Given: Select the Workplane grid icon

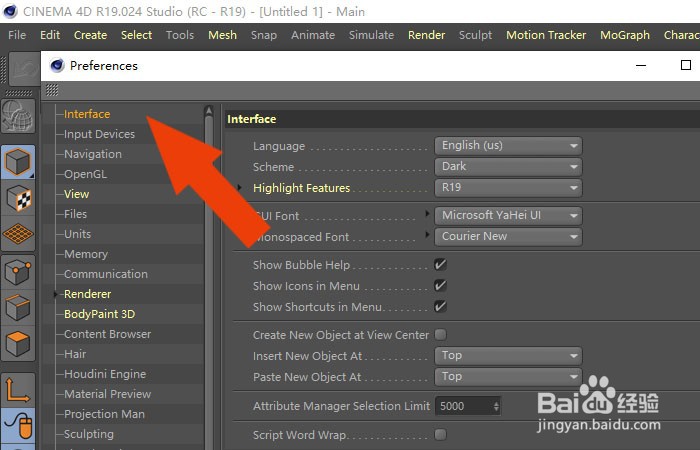Looking at the screenshot, I should [x=18, y=234].
